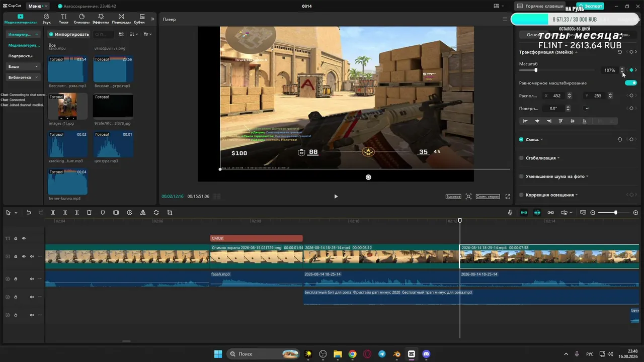The image size is (644, 362).
Task: Open the Переходы tab
Action: click(x=121, y=19)
